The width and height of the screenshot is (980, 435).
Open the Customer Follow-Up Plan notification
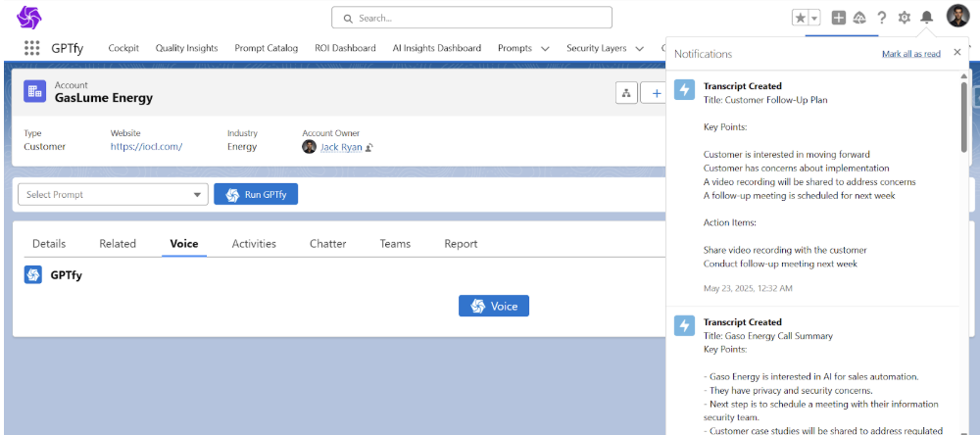[812, 187]
